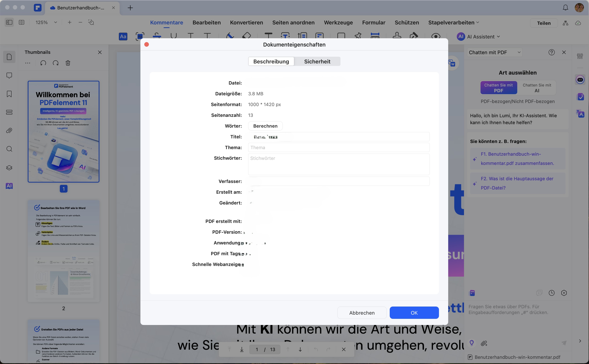The width and height of the screenshot is (589, 364).
Task: Open the Schützen tab
Action: 407,23
